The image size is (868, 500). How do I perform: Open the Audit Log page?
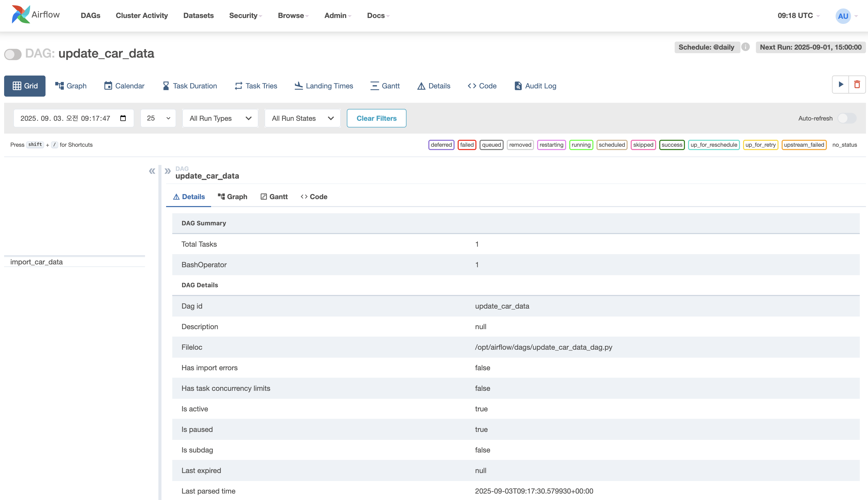click(x=535, y=86)
